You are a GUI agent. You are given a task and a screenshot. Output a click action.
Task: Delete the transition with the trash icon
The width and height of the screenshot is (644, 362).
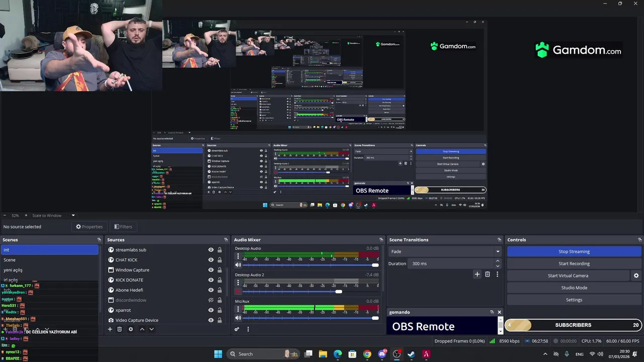(487, 274)
